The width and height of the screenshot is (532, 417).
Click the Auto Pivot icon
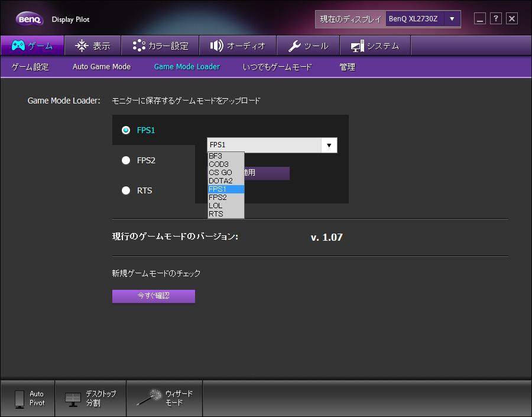coord(28,398)
